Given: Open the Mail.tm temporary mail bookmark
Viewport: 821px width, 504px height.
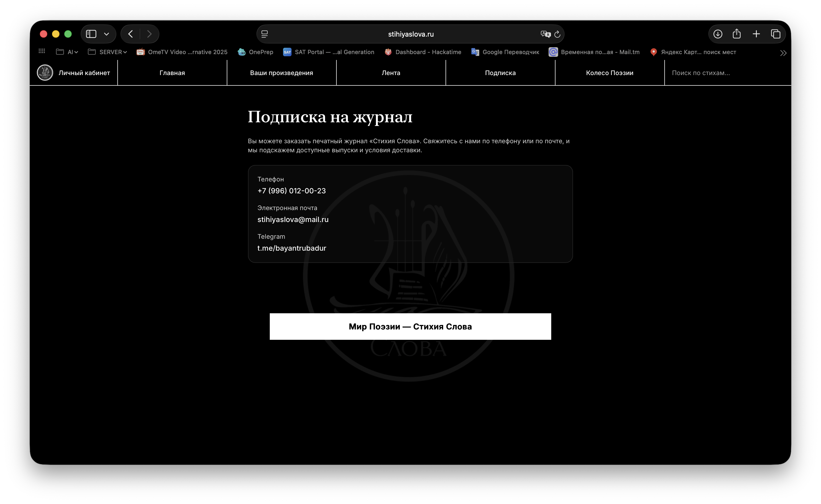Looking at the screenshot, I should coord(594,52).
